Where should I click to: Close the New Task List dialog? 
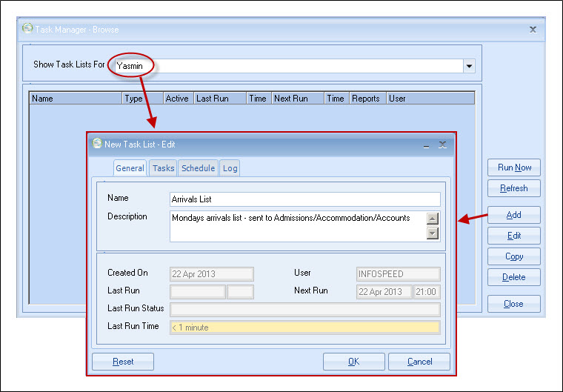coord(442,144)
